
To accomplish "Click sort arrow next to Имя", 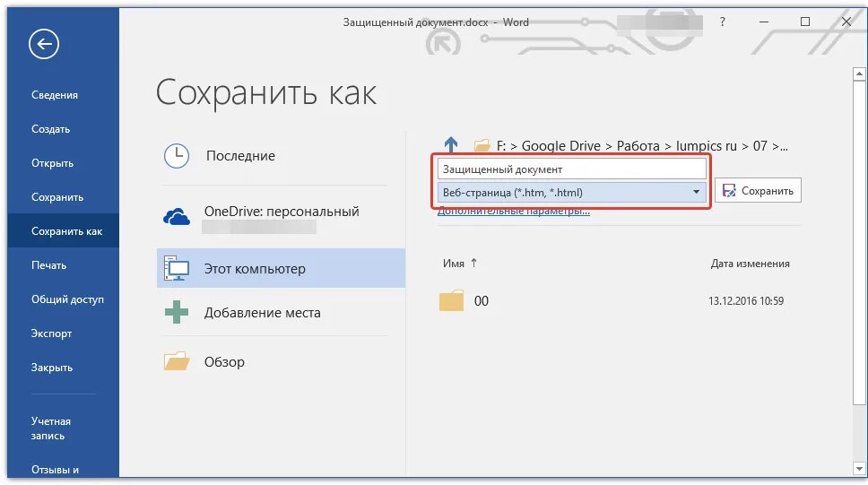I will (x=473, y=263).
